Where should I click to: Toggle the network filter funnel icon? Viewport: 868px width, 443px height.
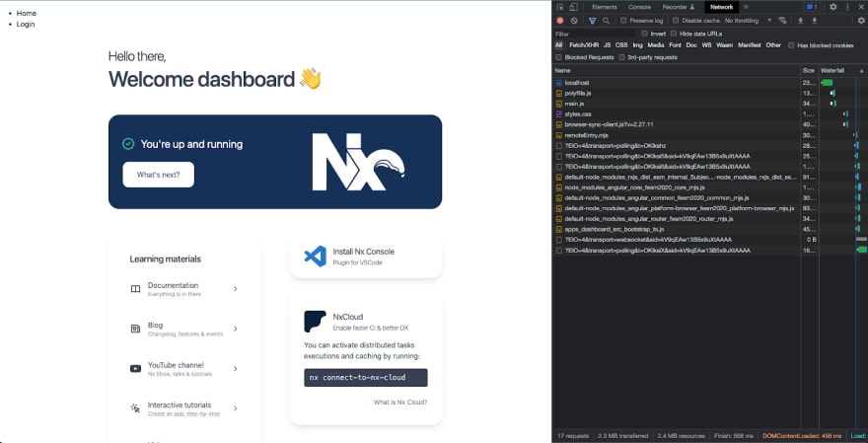593,21
